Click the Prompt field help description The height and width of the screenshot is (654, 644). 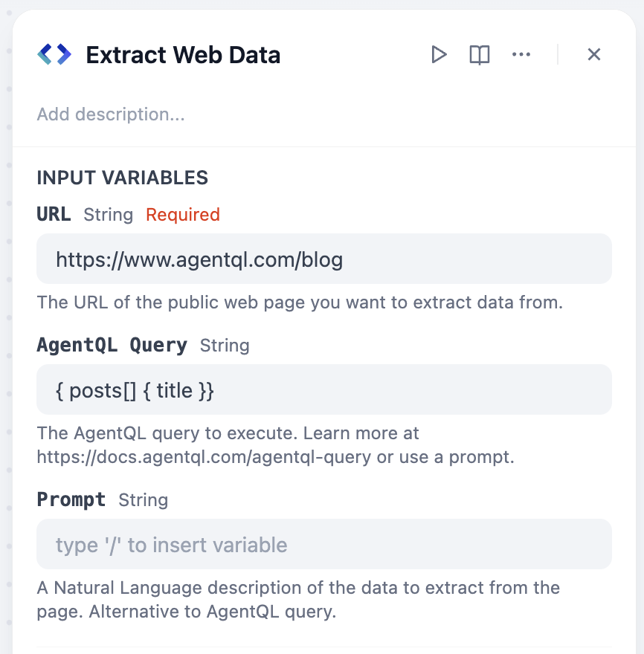coord(297,599)
